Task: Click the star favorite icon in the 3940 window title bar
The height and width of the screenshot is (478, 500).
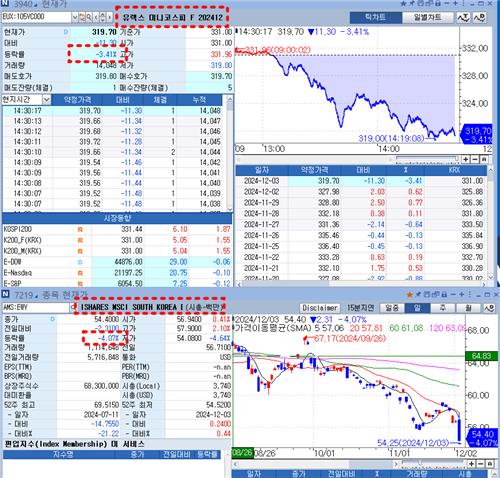Action: pyautogui.click(x=403, y=3)
